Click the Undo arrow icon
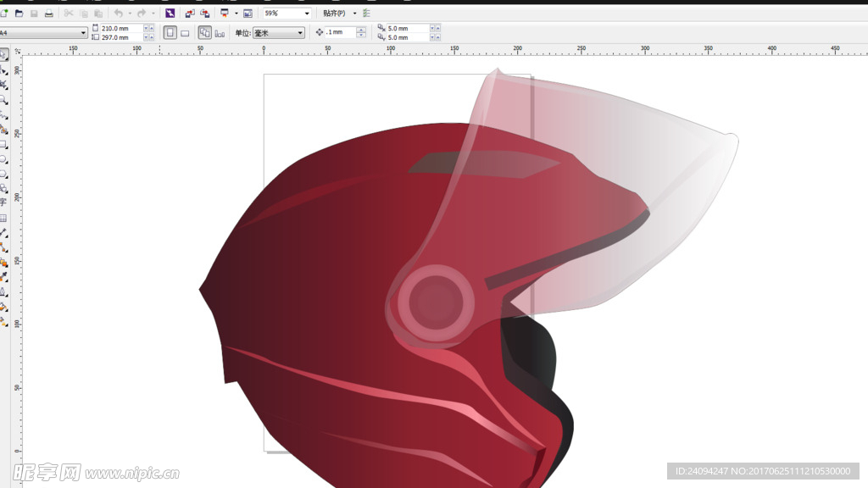Screen dimensions: 868x488 [x=118, y=14]
